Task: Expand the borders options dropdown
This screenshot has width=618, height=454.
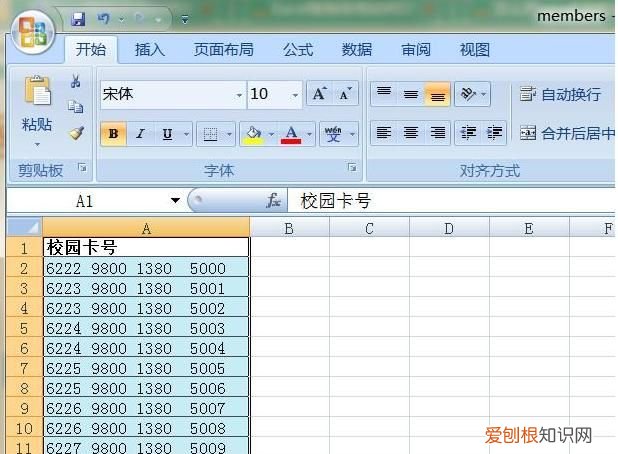Action: [229, 134]
